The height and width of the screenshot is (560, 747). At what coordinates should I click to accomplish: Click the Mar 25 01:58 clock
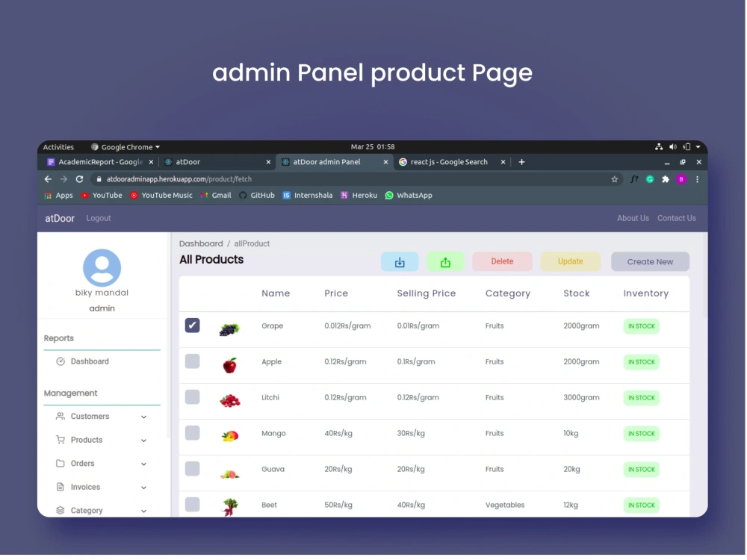373,147
